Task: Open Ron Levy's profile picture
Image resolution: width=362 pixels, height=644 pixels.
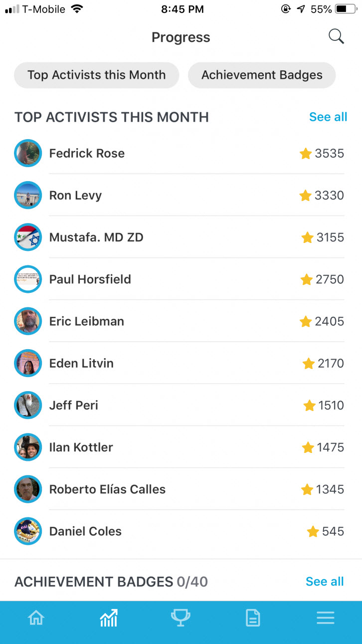Action: tap(28, 195)
